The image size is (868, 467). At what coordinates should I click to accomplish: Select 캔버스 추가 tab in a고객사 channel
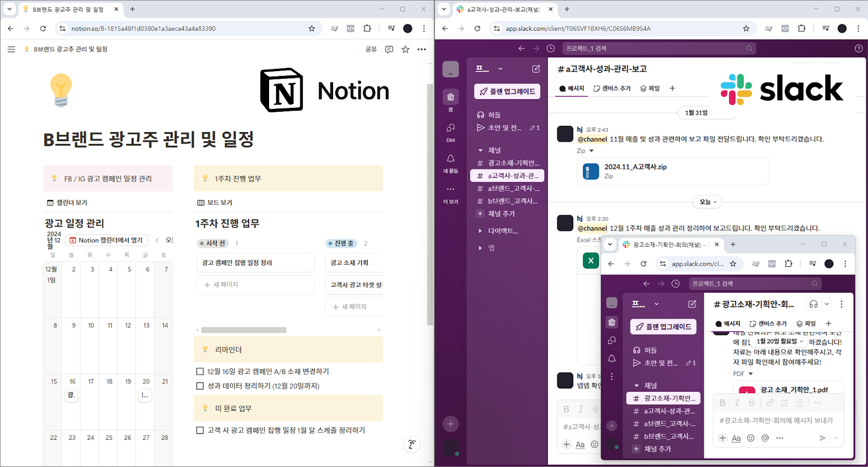[x=612, y=88]
